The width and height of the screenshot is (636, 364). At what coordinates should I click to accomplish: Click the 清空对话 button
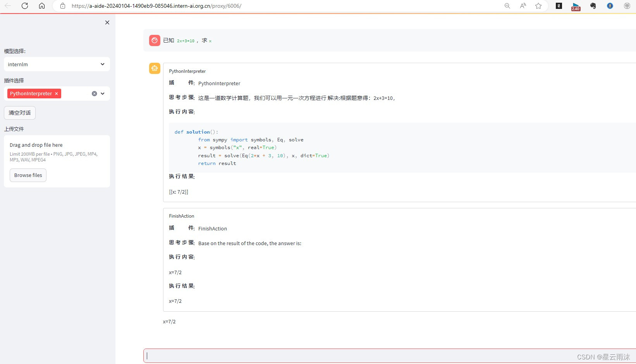tap(20, 113)
